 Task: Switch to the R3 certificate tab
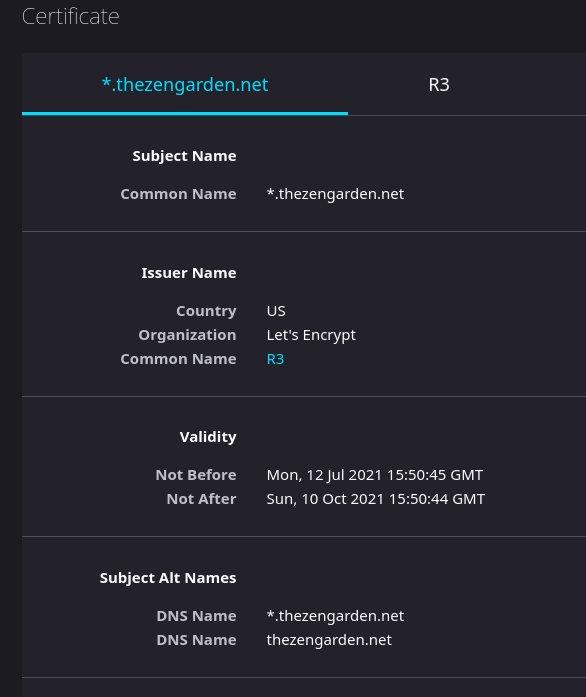click(x=439, y=84)
